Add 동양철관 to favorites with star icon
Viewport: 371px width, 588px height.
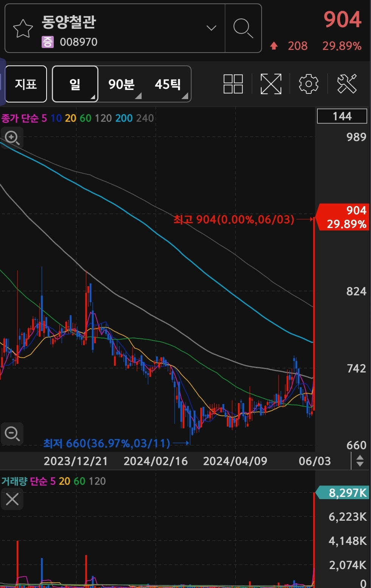[x=23, y=29]
